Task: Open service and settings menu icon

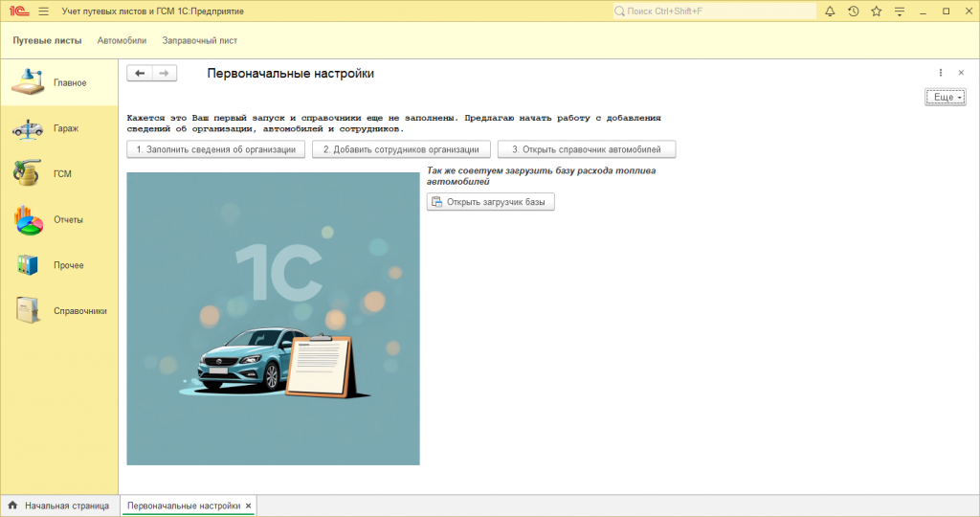Action: 900,11
